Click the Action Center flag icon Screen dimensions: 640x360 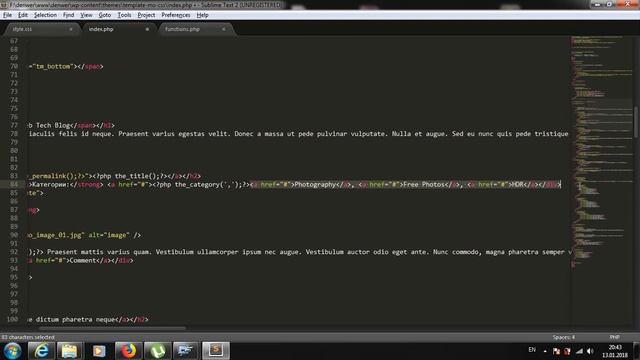click(x=556, y=351)
